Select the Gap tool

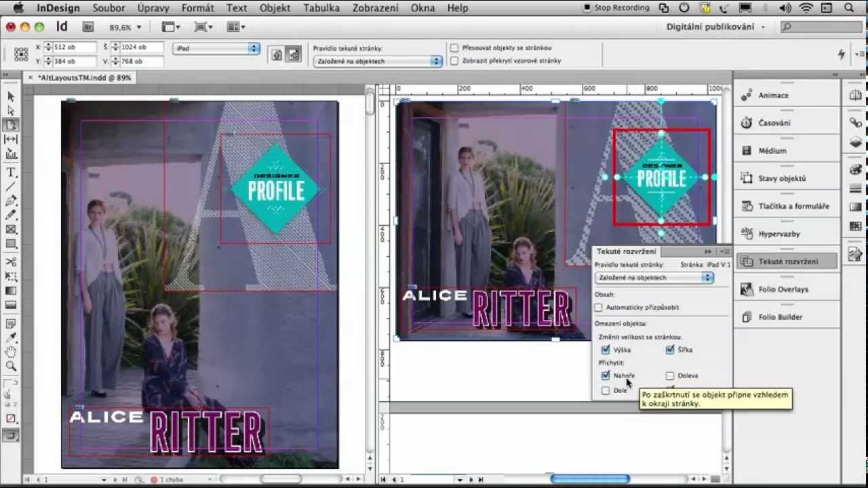tap(11, 139)
